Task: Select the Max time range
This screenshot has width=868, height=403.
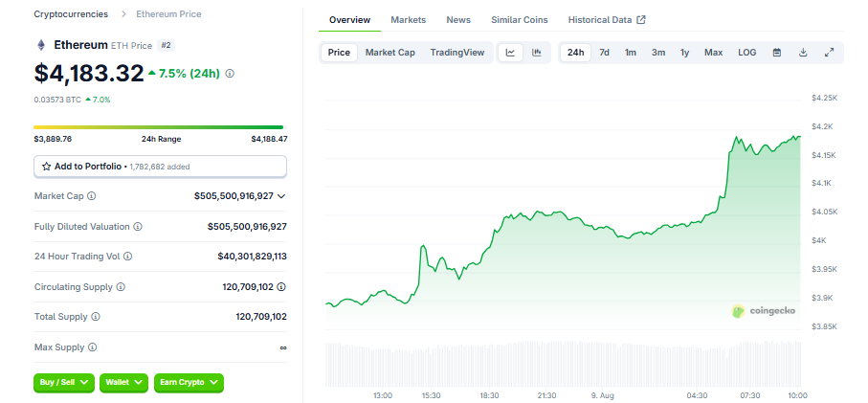Action: tap(714, 53)
